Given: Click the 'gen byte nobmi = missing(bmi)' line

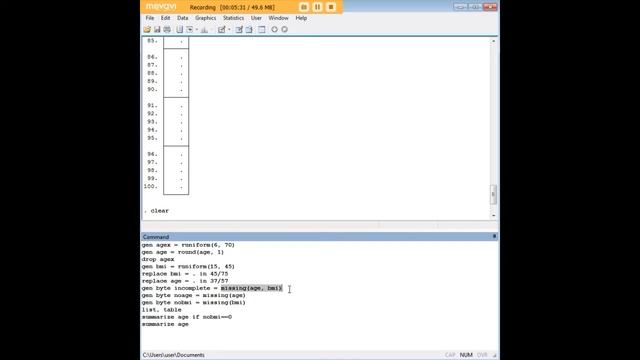Looking at the screenshot, I should 193,302.
